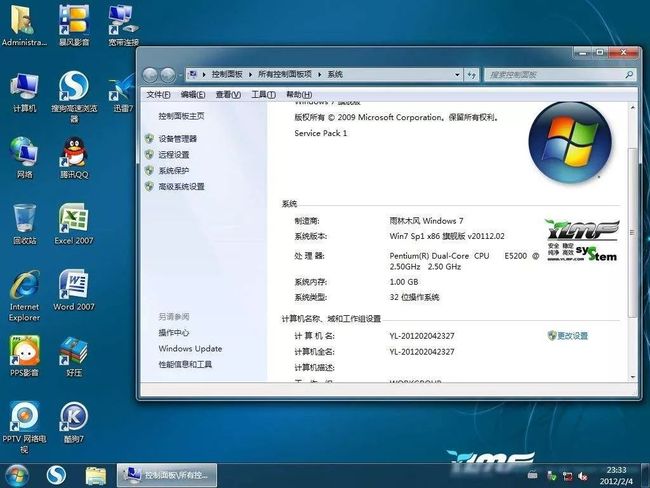
Task: Open 操作中心 link
Action: pyautogui.click(x=174, y=333)
